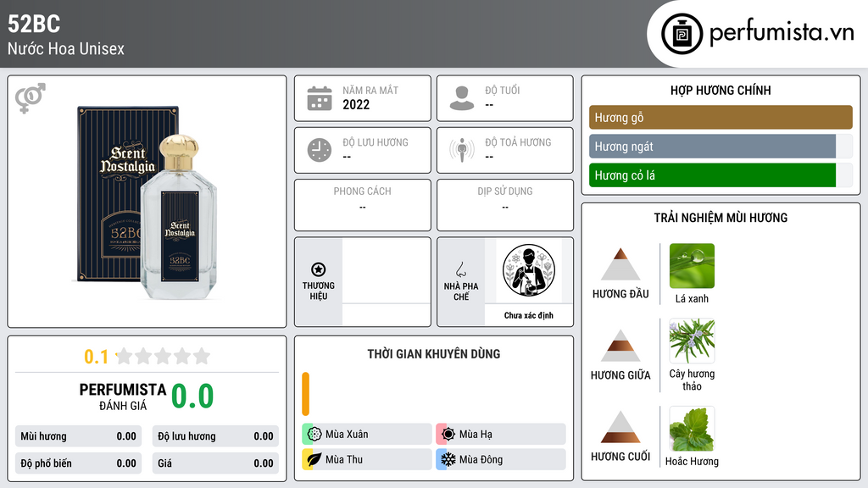The image size is (868, 488).
Task: Click the Mùa Đông snowflake icon
Action: (x=448, y=459)
